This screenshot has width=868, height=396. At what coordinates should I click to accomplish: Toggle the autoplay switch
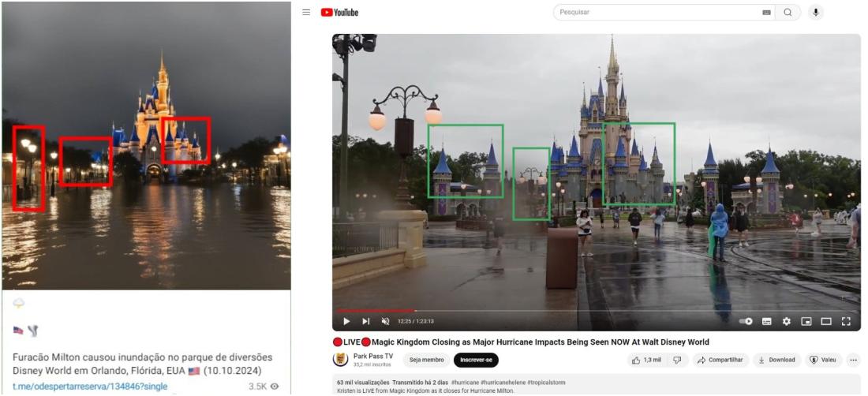click(746, 321)
